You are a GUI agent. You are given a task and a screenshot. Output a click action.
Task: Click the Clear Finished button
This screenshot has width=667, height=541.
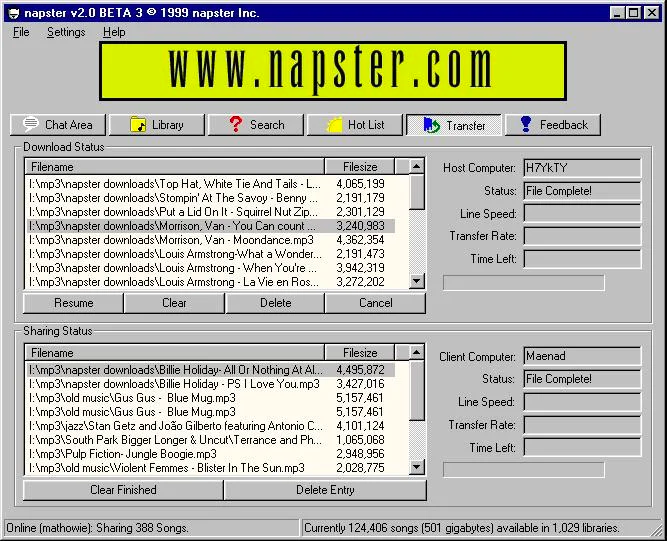click(x=123, y=490)
